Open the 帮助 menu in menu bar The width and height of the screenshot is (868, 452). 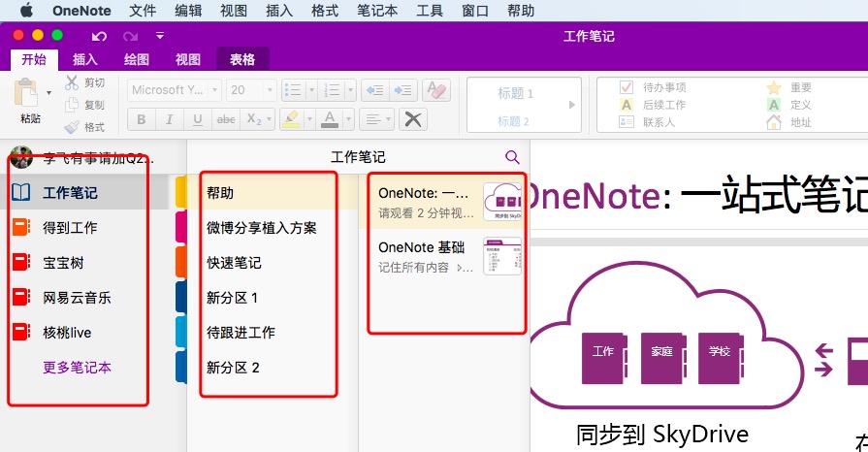click(521, 11)
